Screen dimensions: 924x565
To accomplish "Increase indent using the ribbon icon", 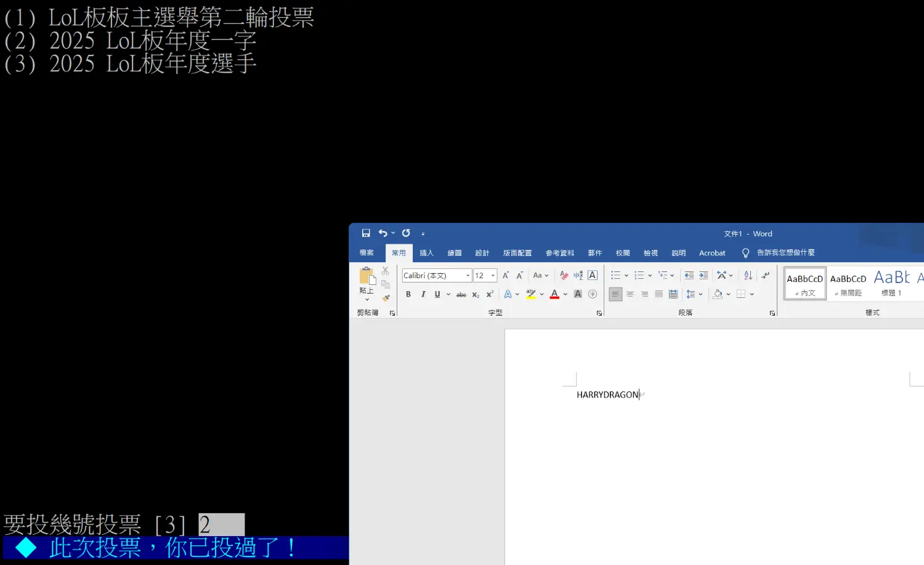I will [x=703, y=276].
